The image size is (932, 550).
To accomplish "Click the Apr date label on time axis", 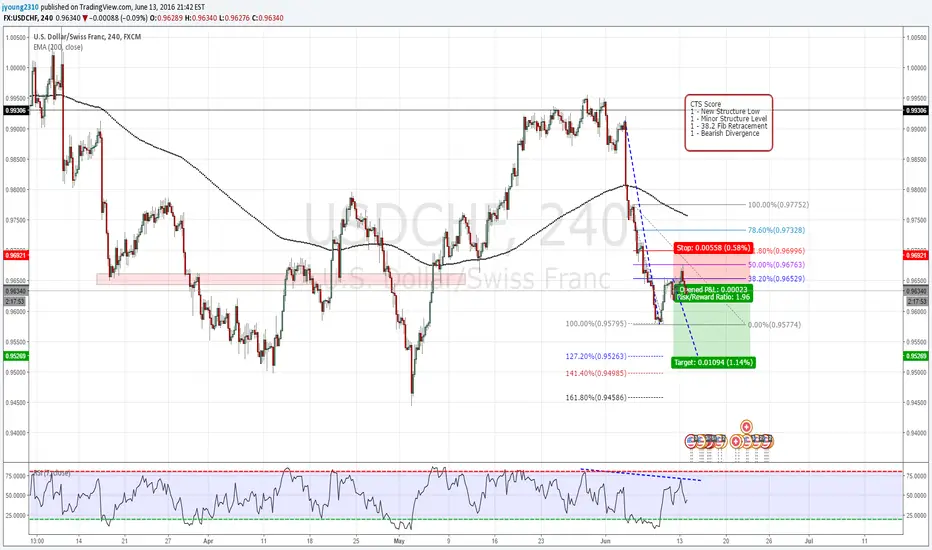I will pos(207,542).
